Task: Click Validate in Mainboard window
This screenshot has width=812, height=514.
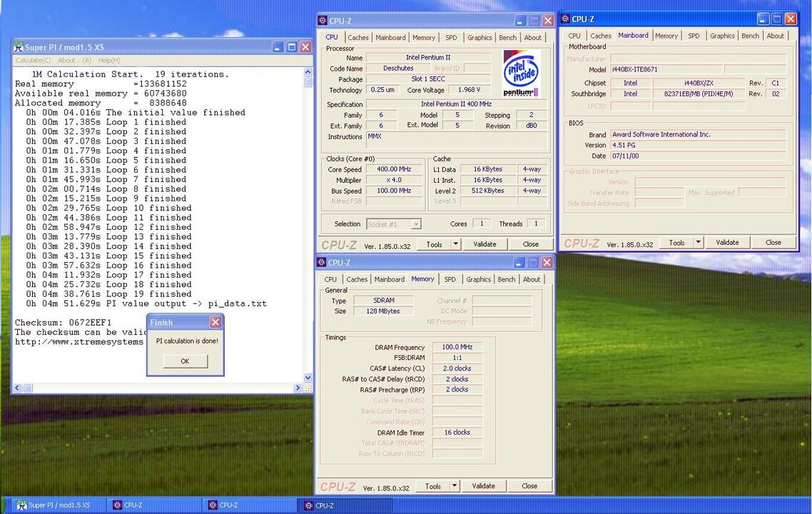Action: coord(727,243)
